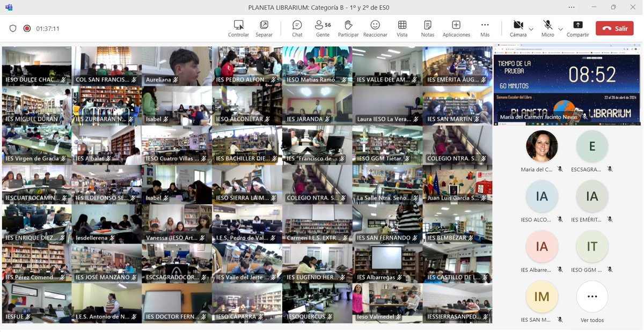The image size is (644, 332).
Task: Open title bar three-dots settings menu
Action: 572,7
